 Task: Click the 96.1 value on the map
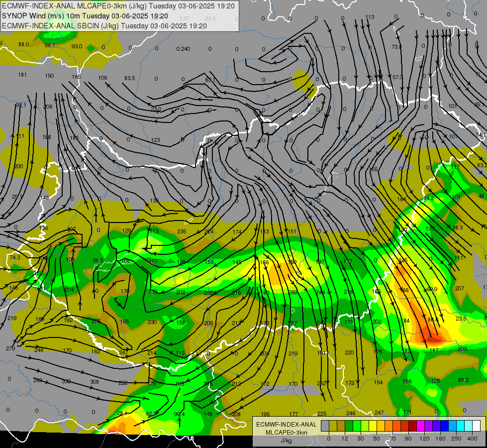coord(50,45)
